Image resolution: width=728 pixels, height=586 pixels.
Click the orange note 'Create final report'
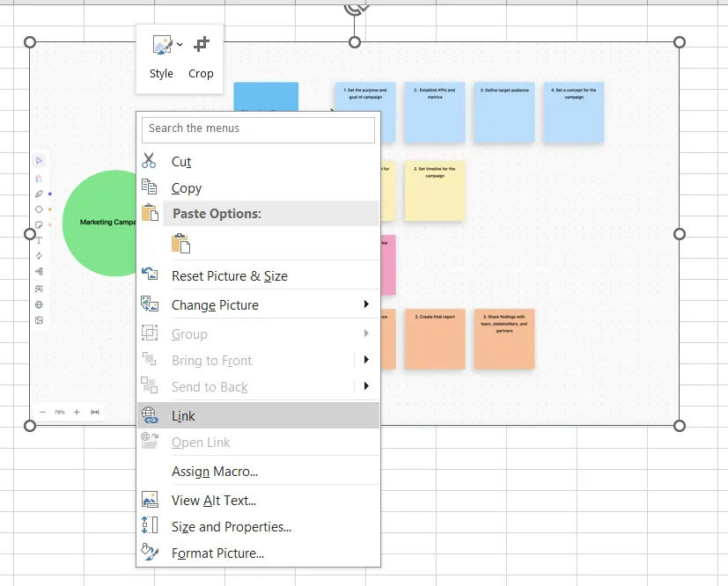(435, 339)
